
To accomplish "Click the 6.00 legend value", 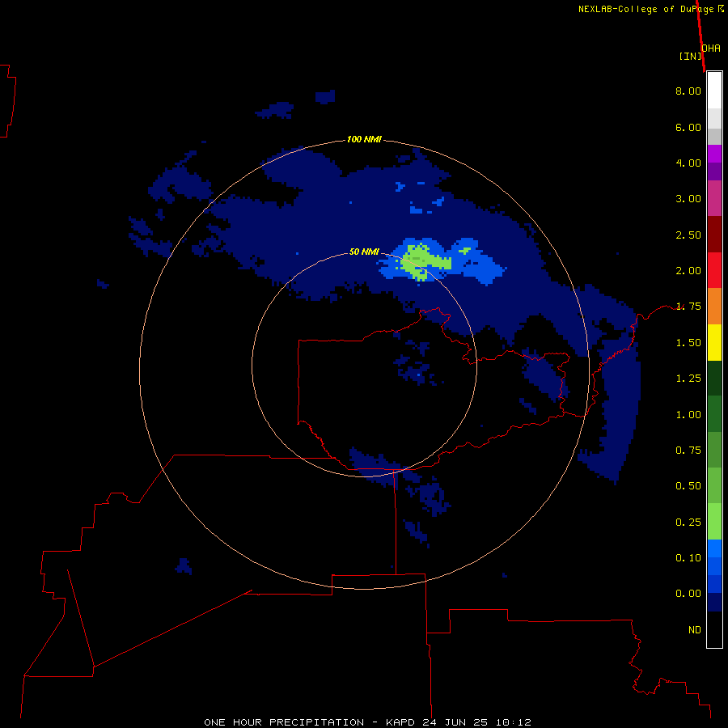I will tap(688, 127).
